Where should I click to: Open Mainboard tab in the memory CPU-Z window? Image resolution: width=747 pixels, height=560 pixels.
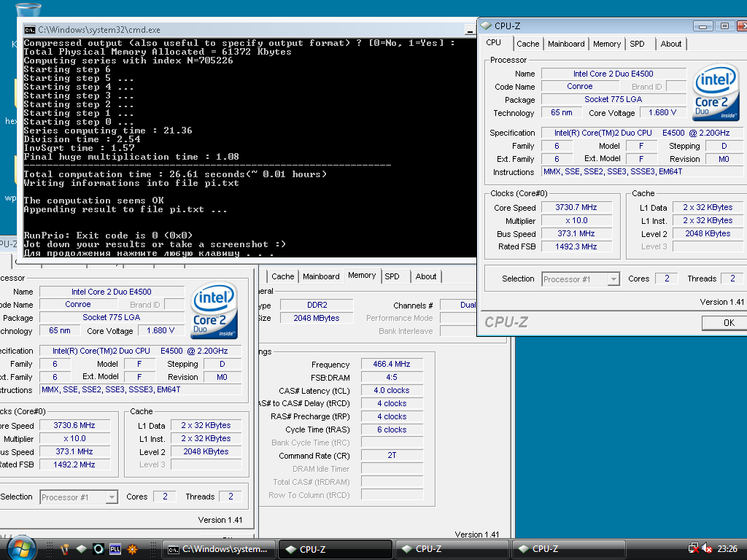321,276
